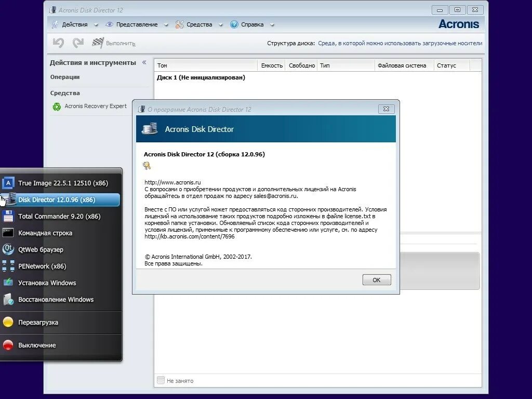532x399 pixels.
Task: Sort by the Свободно column header
Action: 301,65
